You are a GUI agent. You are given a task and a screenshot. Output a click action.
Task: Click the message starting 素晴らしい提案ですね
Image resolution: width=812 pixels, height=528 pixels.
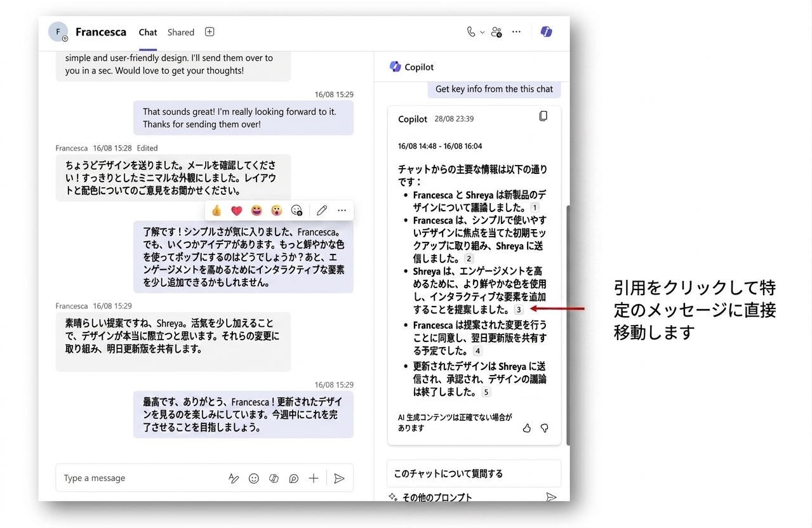pos(173,341)
